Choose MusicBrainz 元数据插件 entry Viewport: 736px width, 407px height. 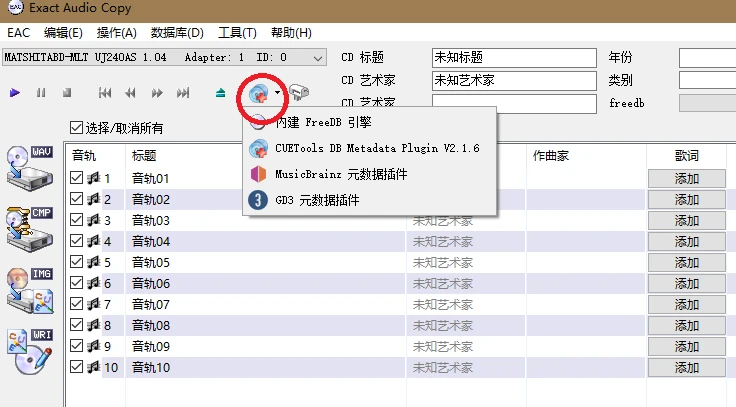(x=369, y=174)
